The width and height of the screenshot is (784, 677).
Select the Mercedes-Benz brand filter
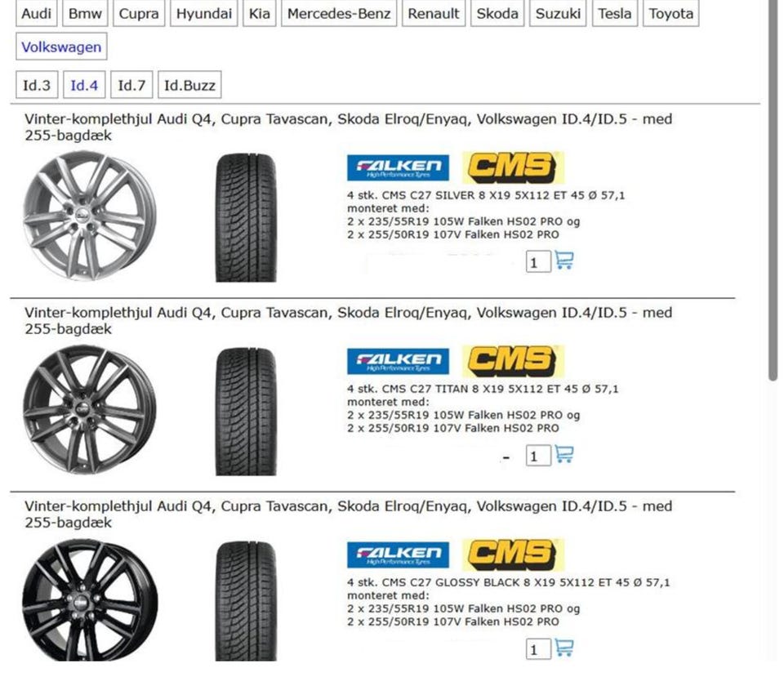point(339,14)
